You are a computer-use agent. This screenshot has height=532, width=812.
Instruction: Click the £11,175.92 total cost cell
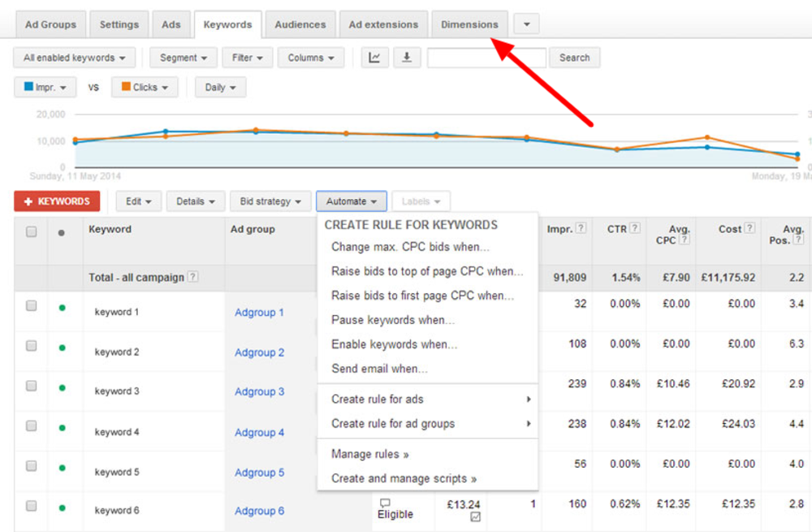[728, 277]
